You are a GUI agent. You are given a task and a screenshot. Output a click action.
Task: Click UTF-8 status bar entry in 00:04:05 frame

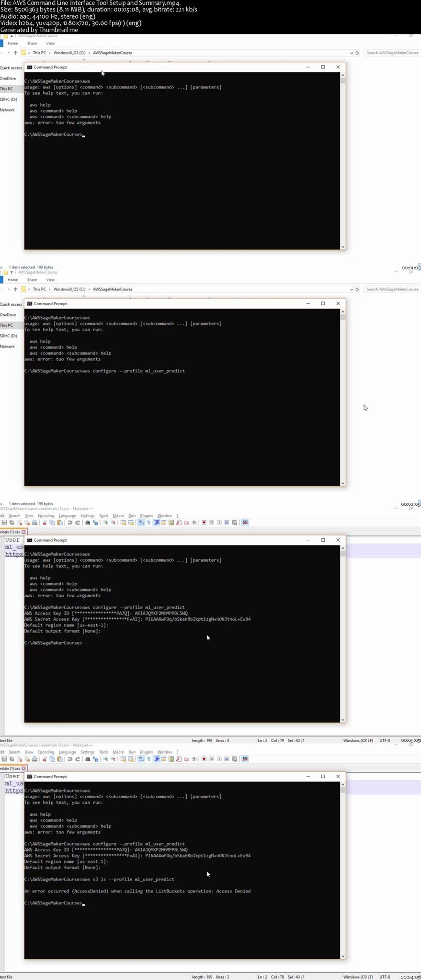[385, 977]
